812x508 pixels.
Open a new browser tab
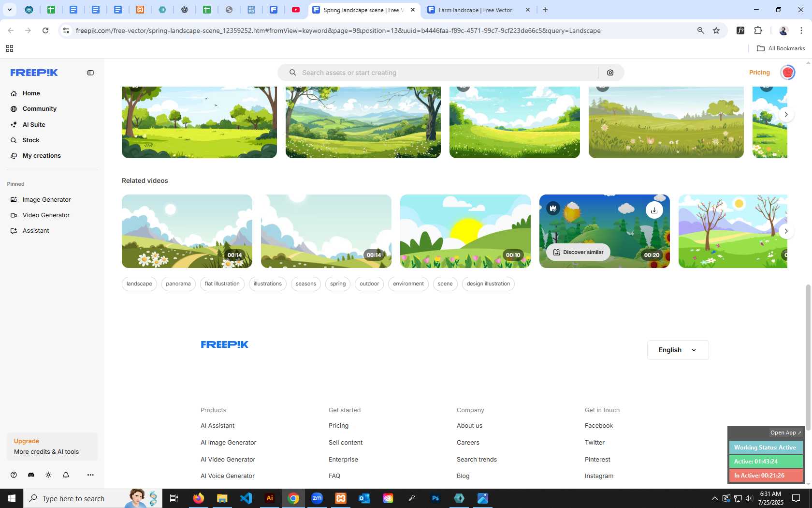tap(545, 10)
